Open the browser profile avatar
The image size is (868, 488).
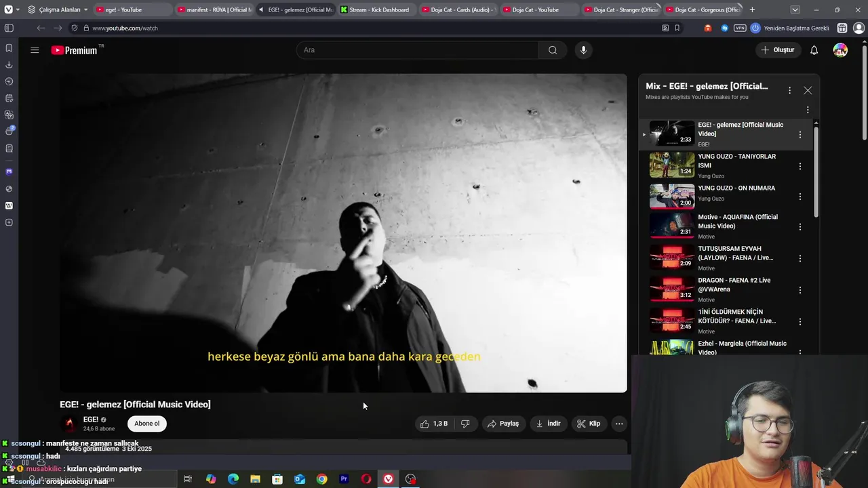[x=859, y=28]
